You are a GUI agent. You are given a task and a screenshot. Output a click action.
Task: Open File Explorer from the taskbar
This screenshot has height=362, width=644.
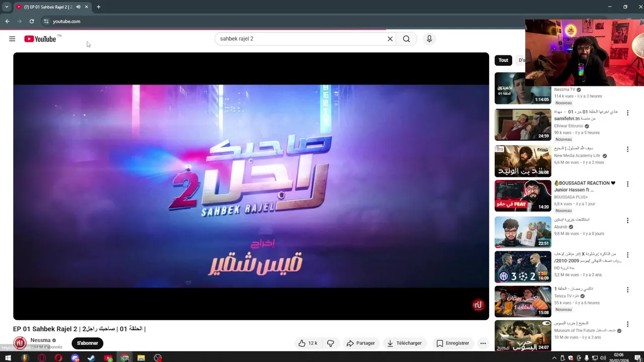141,358
